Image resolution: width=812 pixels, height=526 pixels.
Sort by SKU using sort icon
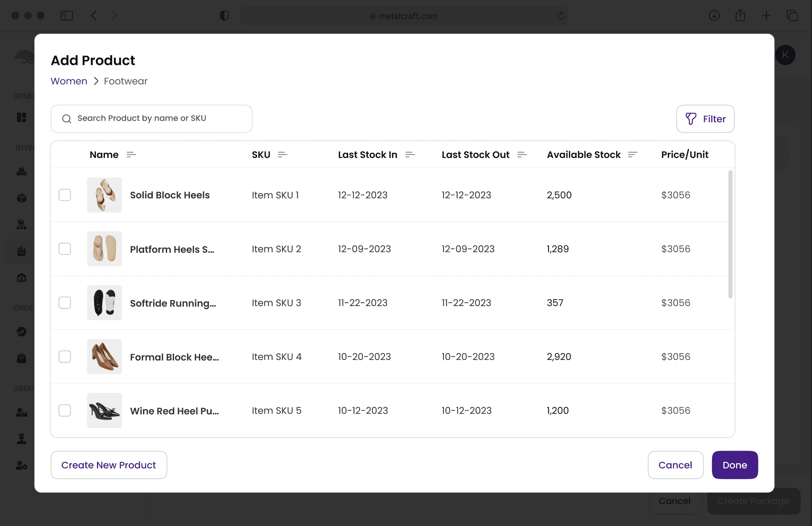[x=282, y=155]
